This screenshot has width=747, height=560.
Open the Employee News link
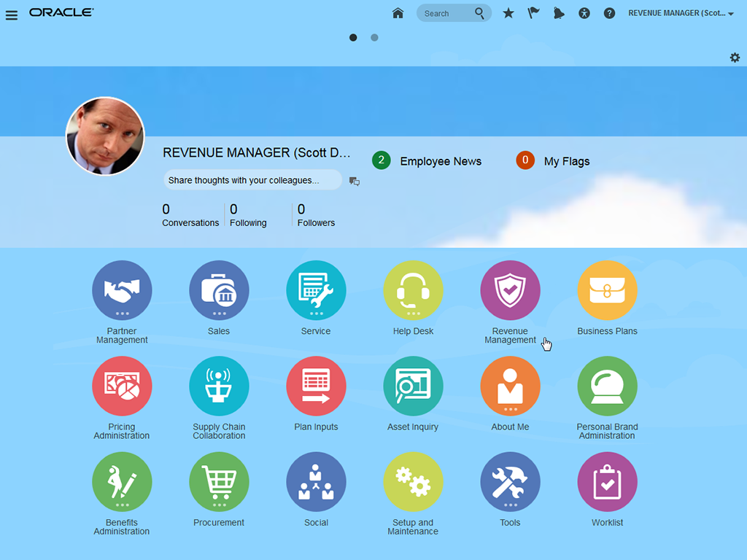(x=441, y=161)
